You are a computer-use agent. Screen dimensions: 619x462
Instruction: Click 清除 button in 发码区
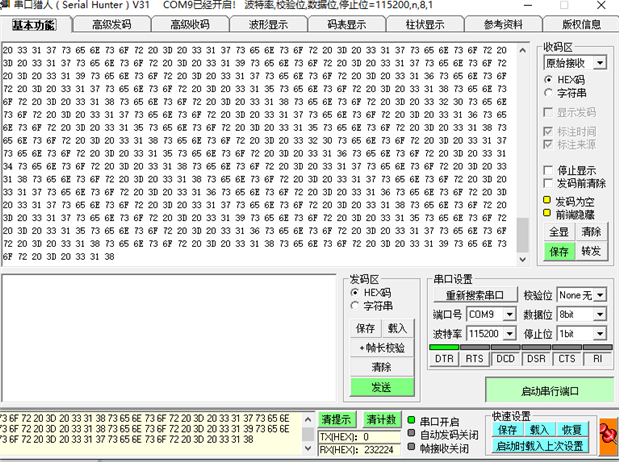(x=382, y=367)
